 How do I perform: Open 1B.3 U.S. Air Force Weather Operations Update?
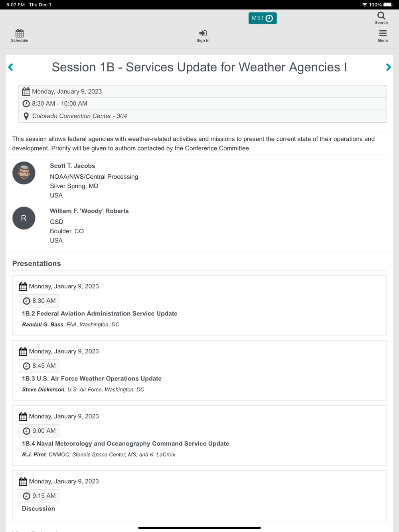coord(92,378)
